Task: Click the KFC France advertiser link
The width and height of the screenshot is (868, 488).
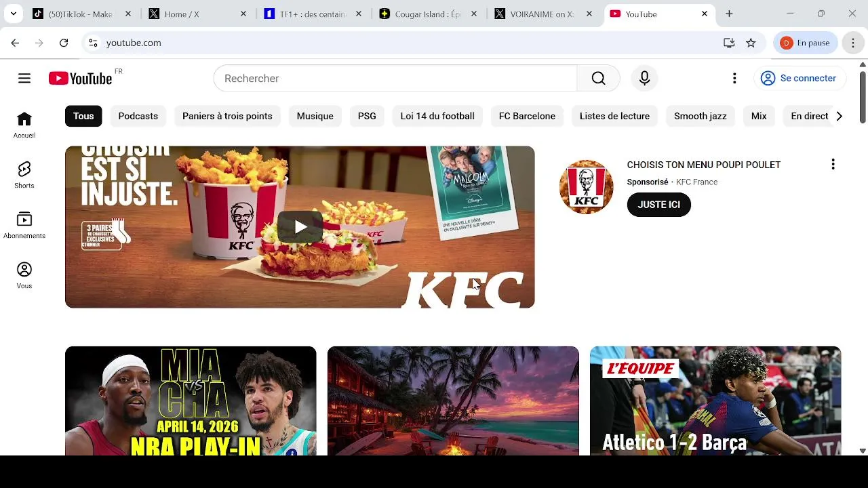Action: pyautogui.click(x=696, y=182)
